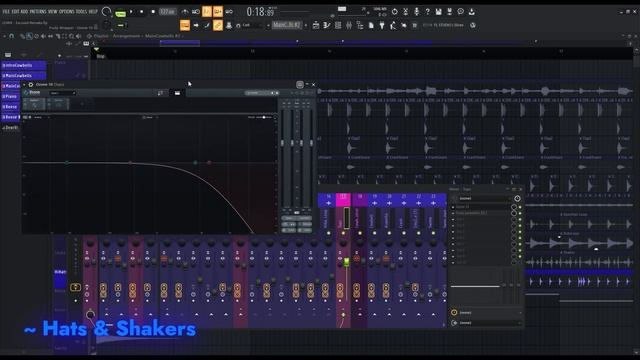Click the globe icon right of the FL Studio news line
Screen dimensions: 640x360
(473, 25)
